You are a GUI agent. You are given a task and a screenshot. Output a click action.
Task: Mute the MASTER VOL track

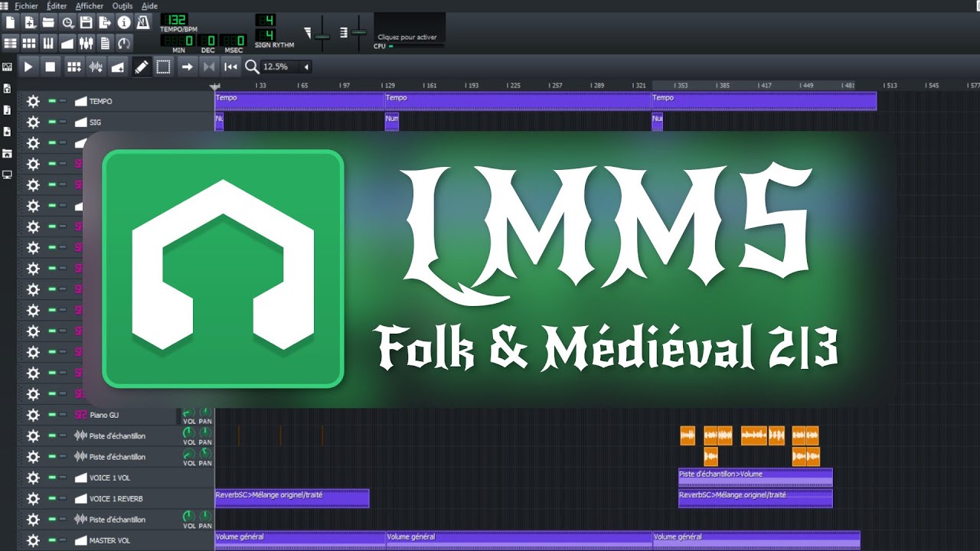52,540
